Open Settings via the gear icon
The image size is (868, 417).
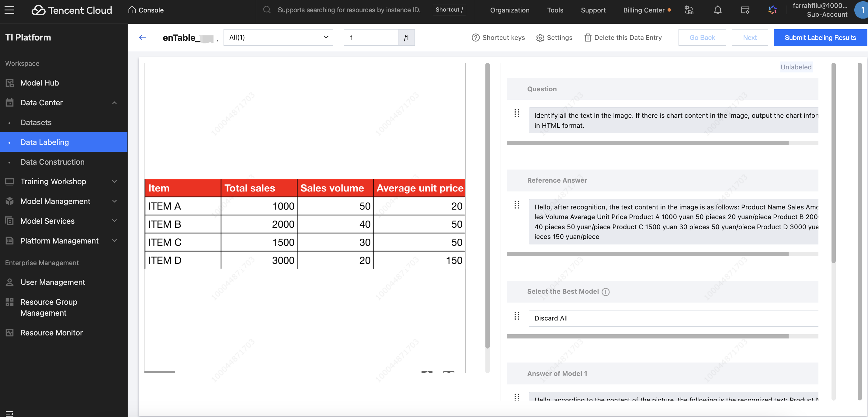[x=540, y=38]
